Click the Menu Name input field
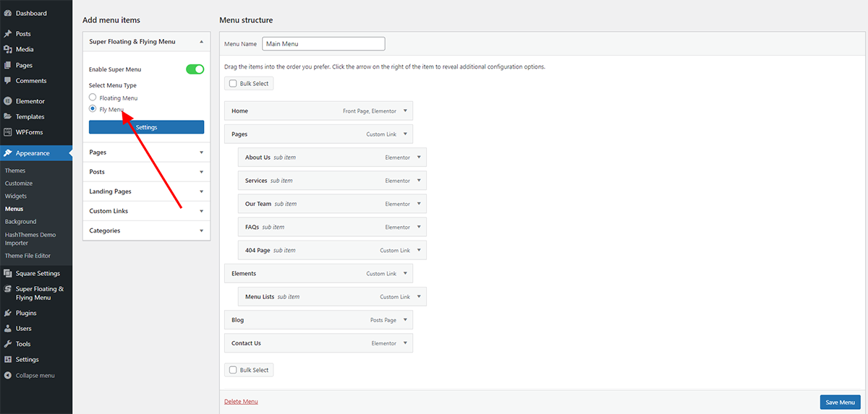868x414 pixels. click(323, 44)
